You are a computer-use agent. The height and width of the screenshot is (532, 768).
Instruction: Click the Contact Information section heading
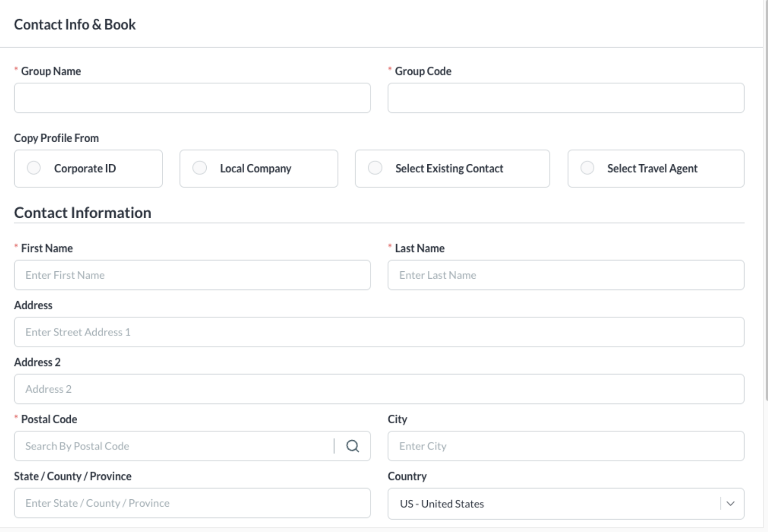coord(83,213)
